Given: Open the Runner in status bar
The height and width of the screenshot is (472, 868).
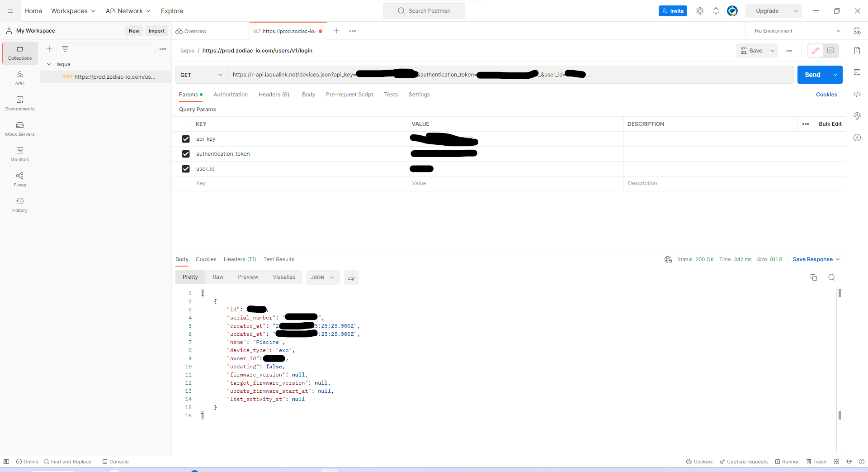Looking at the screenshot, I should 787,462.
